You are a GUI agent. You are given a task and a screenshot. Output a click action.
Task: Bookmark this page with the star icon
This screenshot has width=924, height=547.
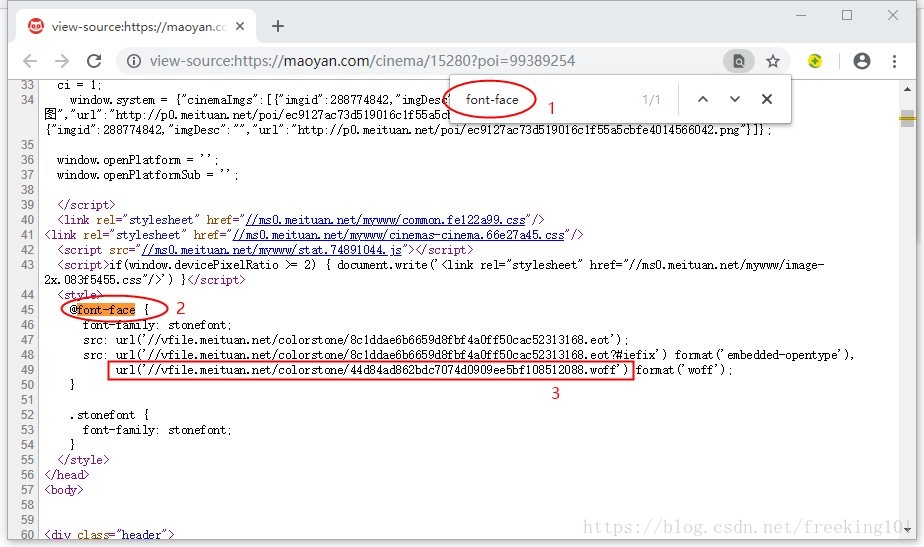coord(773,61)
